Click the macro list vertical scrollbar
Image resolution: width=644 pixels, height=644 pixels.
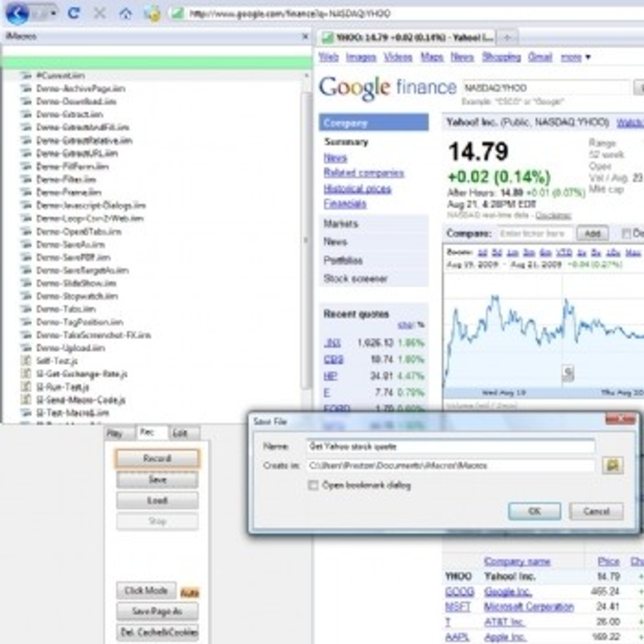307,240
